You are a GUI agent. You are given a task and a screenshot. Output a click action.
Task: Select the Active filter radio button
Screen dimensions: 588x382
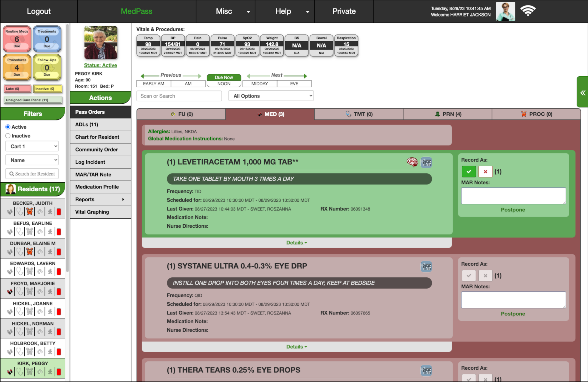click(8, 127)
